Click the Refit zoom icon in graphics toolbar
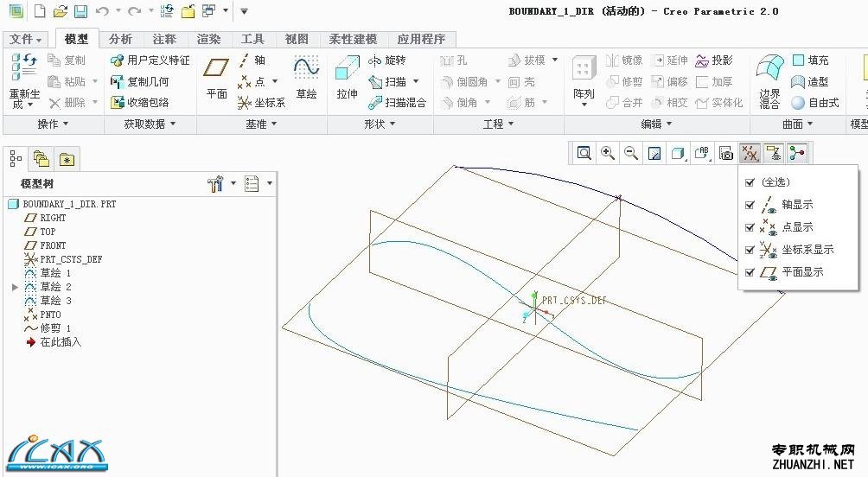The width and height of the screenshot is (868, 477). point(584,153)
